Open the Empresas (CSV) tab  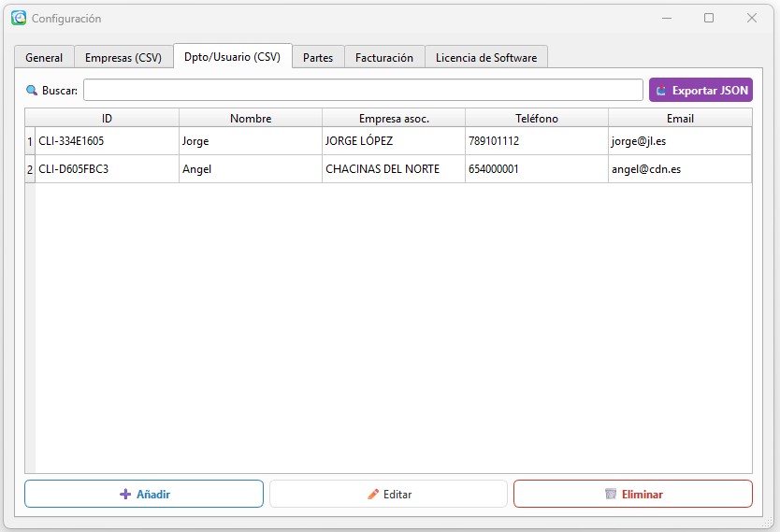point(123,58)
